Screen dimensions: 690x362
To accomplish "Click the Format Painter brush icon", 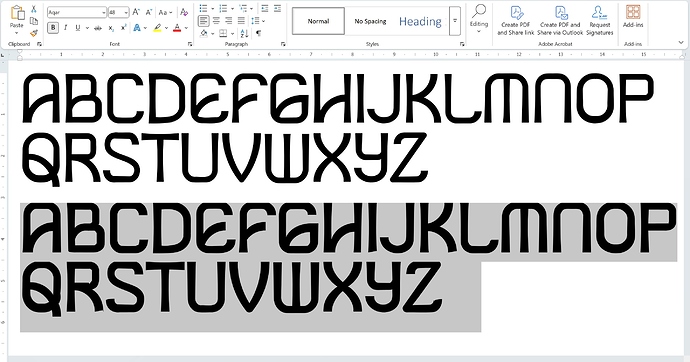I will (34, 33).
